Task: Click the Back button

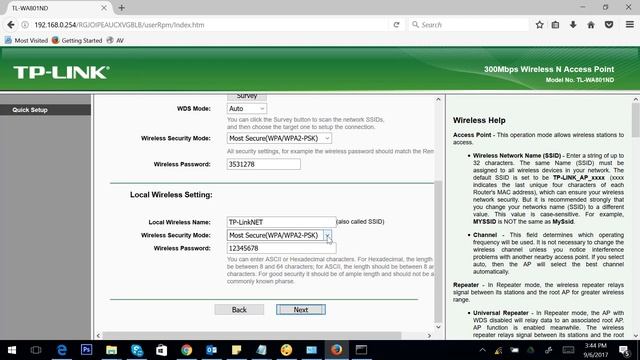Action: click(239, 310)
